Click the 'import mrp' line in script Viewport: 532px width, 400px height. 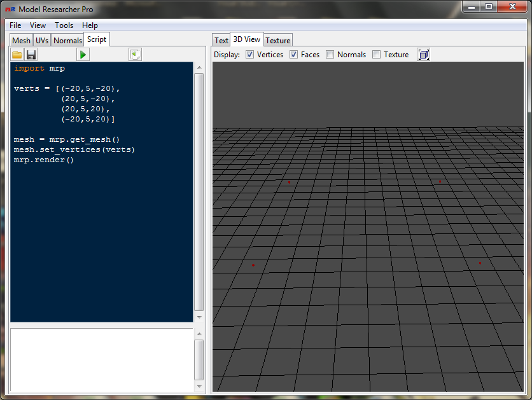coord(39,69)
